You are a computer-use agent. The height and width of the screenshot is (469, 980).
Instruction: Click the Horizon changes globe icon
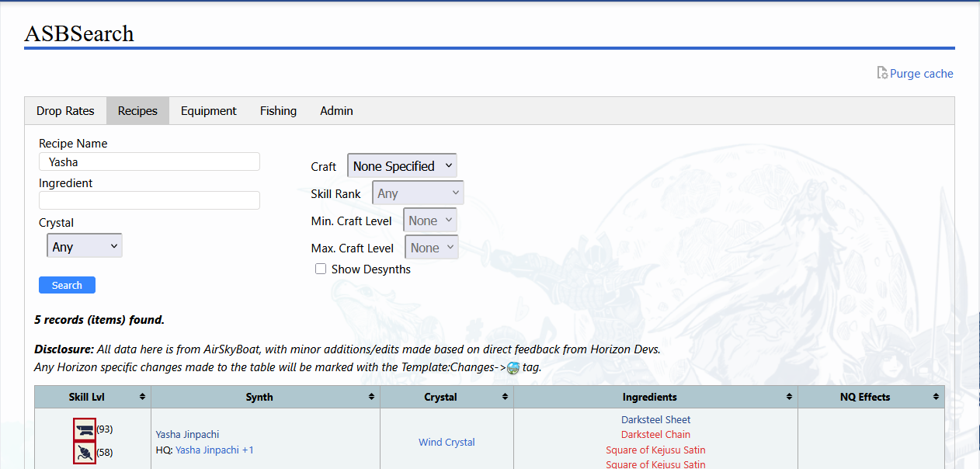pos(513,368)
